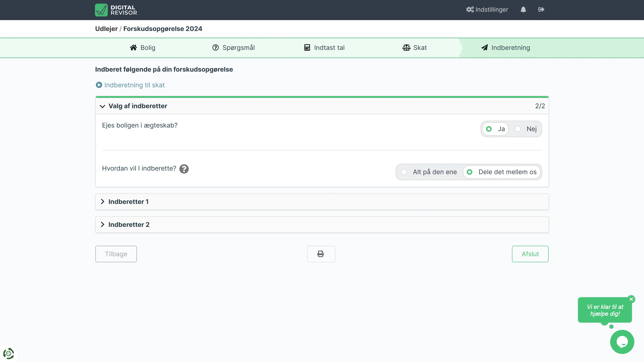Click the Digital Revisor logo
Screen dimensions: 644x362
point(116,10)
